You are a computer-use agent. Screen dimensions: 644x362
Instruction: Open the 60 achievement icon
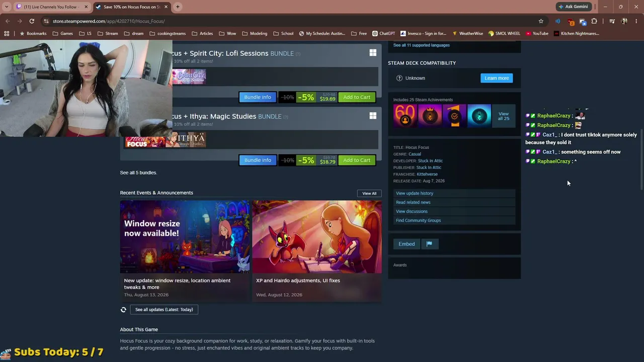[x=405, y=116]
